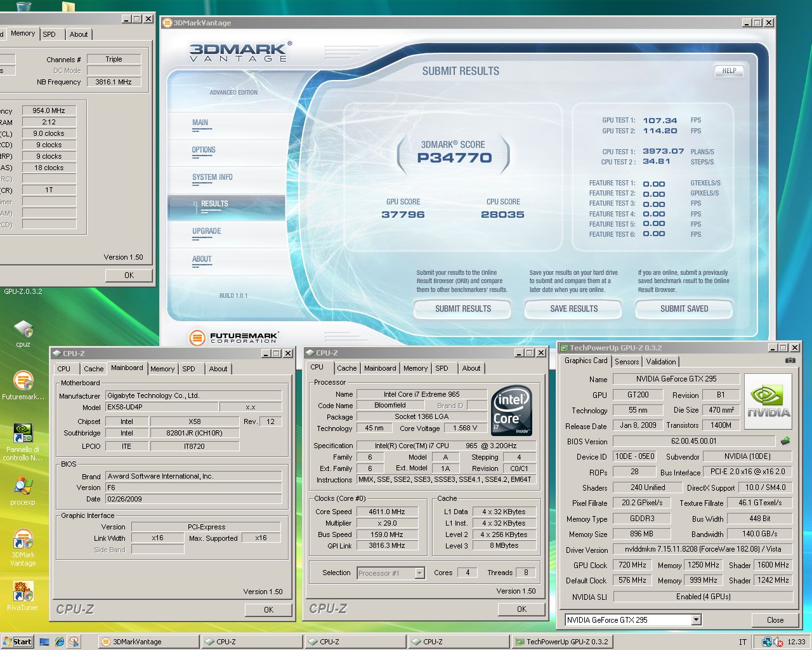Click the GPU-Z save BIOS icon
The image size is (812, 650).
(785, 441)
